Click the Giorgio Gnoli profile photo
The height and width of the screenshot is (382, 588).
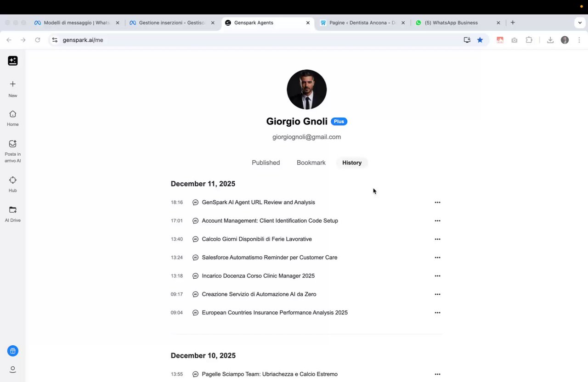pos(306,90)
